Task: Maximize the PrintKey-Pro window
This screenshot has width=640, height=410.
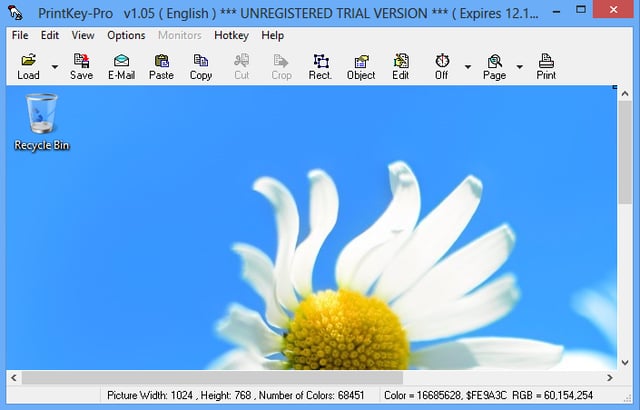Action: (581, 9)
